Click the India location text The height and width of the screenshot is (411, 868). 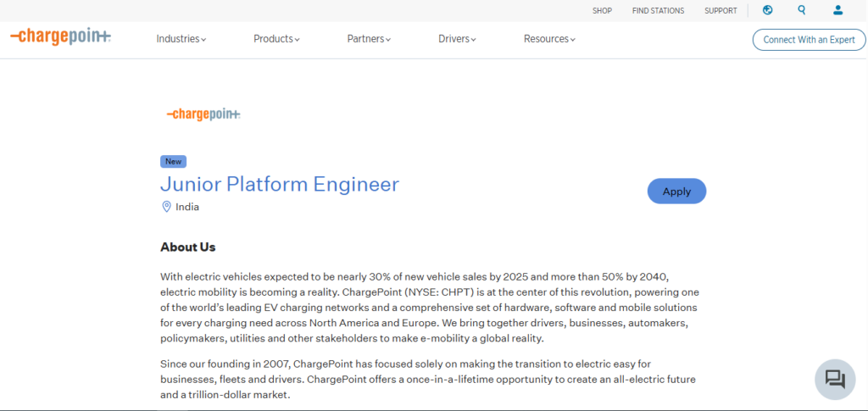click(187, 207)
